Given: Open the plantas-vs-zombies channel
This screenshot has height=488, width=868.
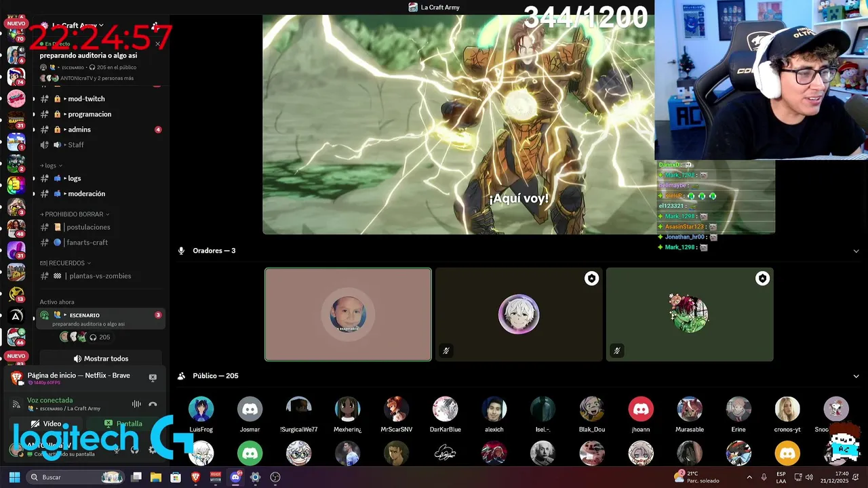Looking at the screenshot, I should tap(101, 276).
